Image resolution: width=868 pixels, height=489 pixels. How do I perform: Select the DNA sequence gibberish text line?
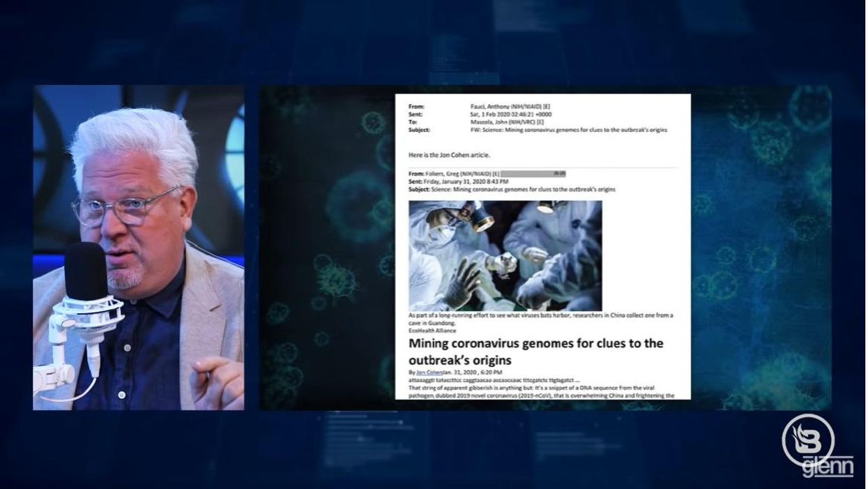pos(488,379)
